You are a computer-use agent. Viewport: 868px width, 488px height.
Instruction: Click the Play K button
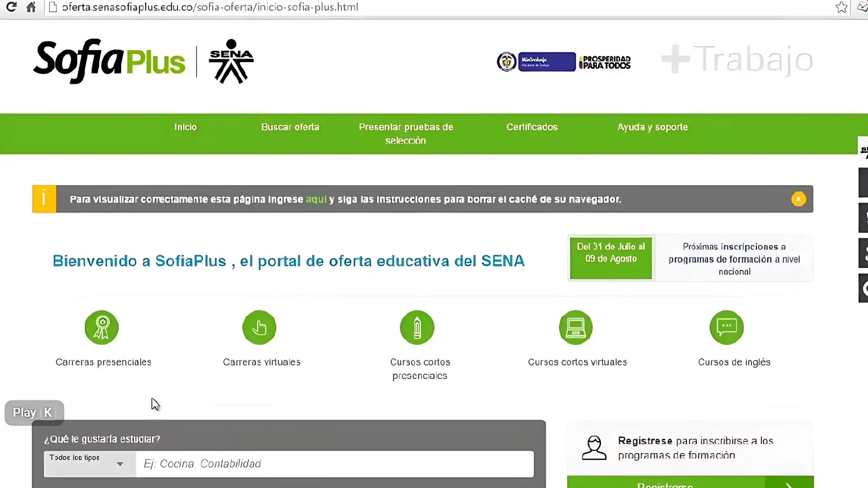(x=33, y=412)
